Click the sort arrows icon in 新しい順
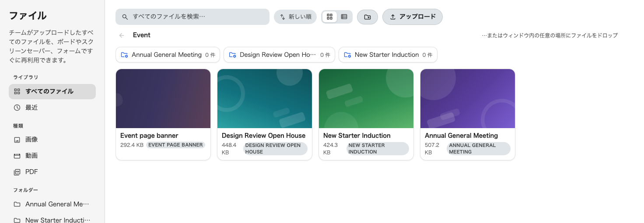The height and width of the screenshot is (223, 644). point(283,17)
